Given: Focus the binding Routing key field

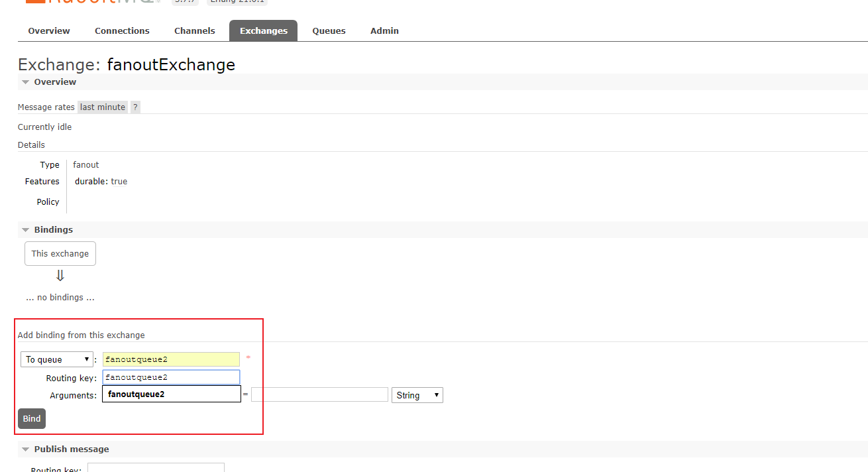Looking at the screenshot, I should click(171, 377).
